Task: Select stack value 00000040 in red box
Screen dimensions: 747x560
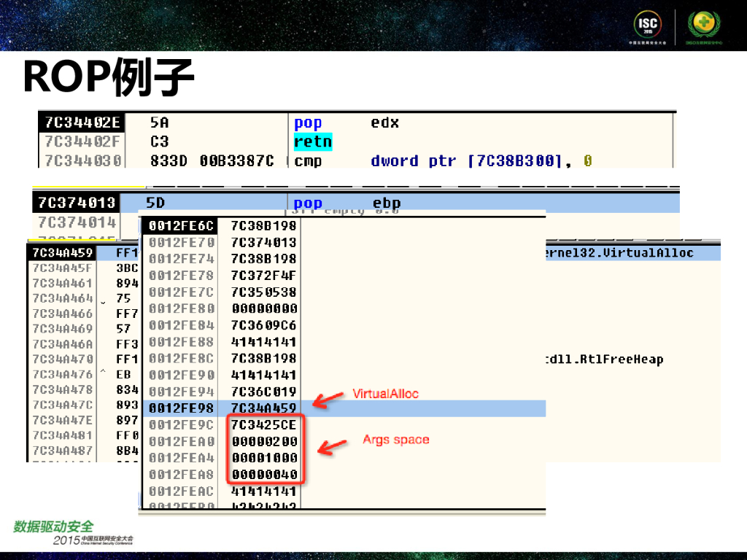Action: pyautogui.click(x=264, y=475)
